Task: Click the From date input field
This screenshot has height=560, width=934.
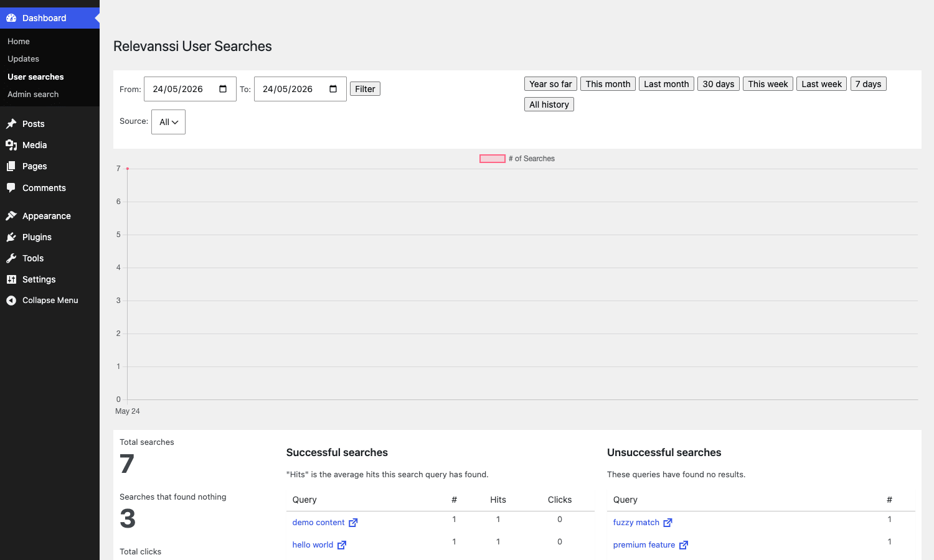Action: 190,89
